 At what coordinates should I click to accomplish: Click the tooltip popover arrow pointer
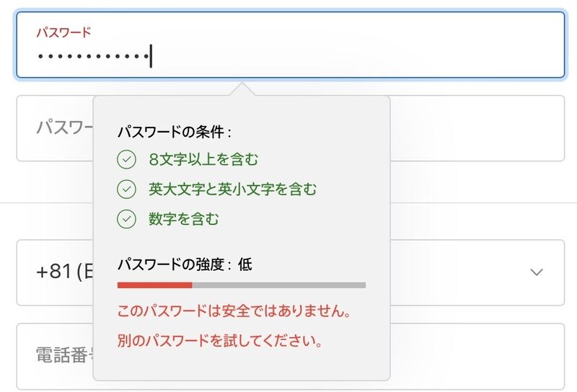pos(242,89)
